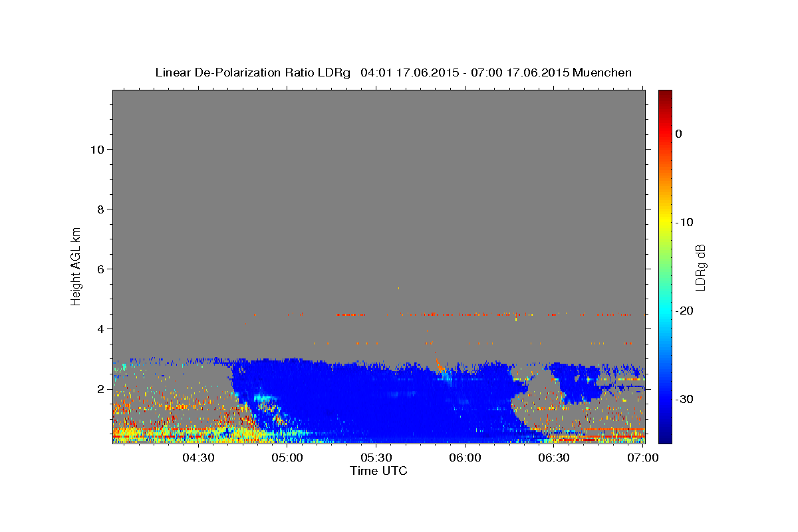Click the 06:30 time tick label
This screenshot has width=798, height=532.
pyautogui.click(x=554, y=458)
